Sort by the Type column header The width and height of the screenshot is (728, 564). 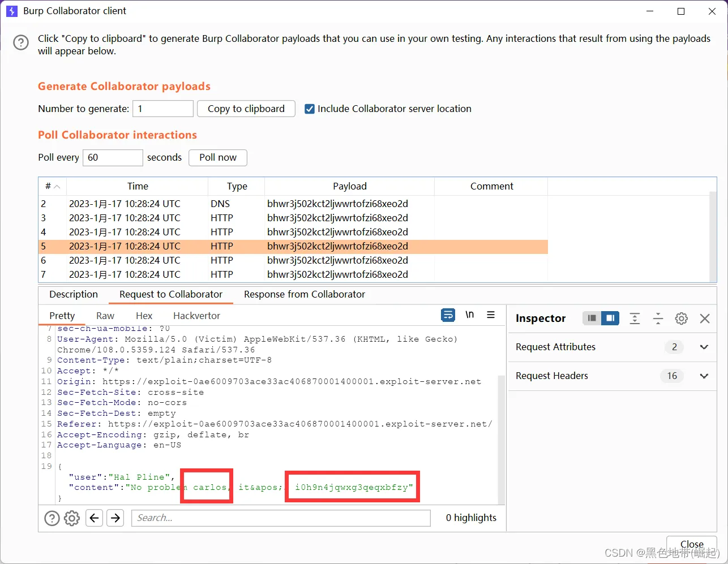pos(237,186)
